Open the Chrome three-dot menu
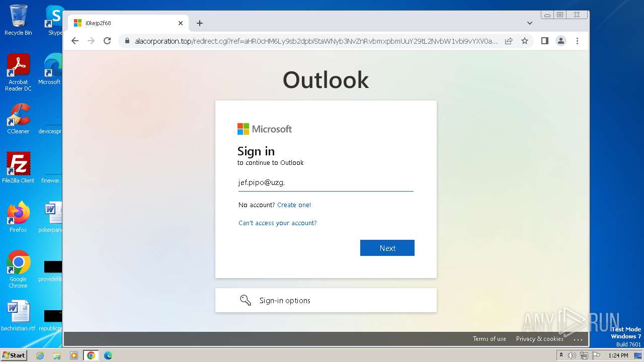The image size is (644, 362). click(x=577, y=41)
